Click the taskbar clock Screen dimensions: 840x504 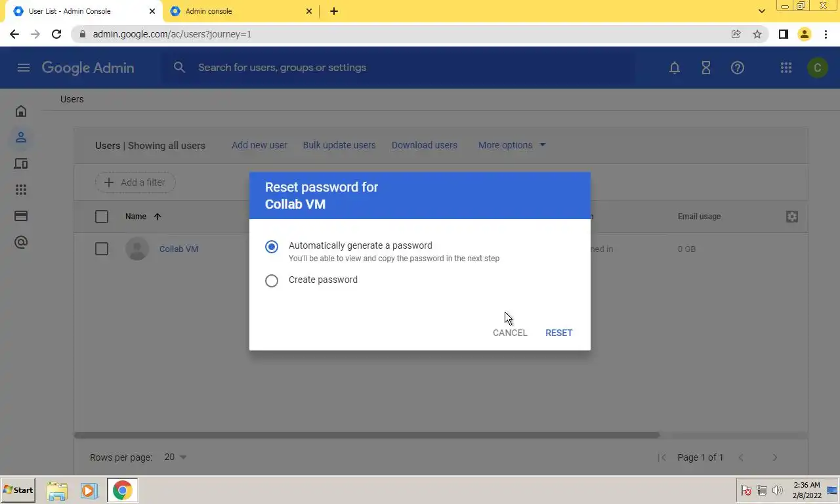point(807,490)
